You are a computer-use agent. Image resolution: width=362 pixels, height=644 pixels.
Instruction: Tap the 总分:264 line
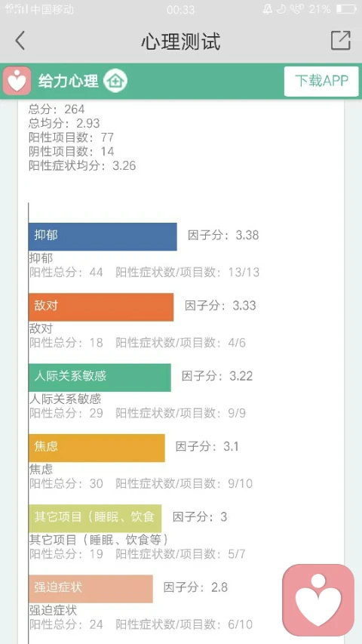pyautogui.click(x=57, y=109)
